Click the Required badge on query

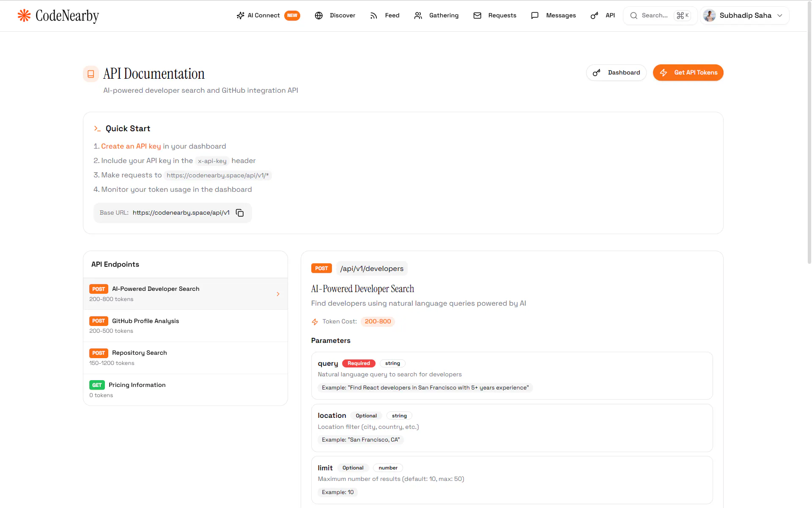pos(359,364)
